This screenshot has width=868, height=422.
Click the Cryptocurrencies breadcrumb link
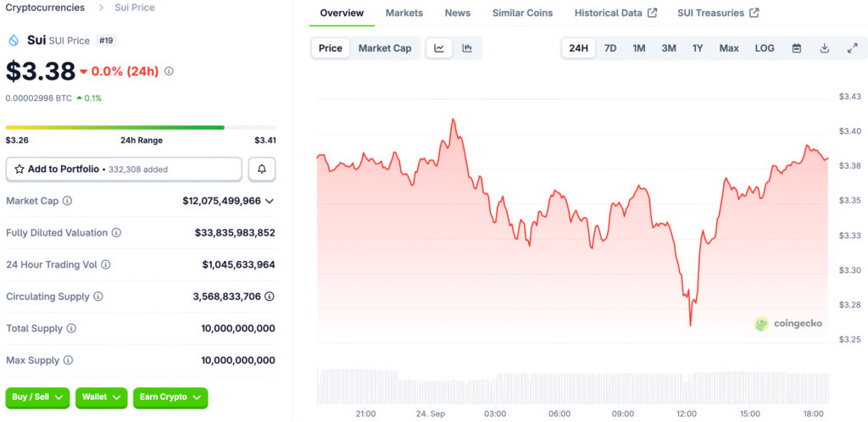coord(46,8)
